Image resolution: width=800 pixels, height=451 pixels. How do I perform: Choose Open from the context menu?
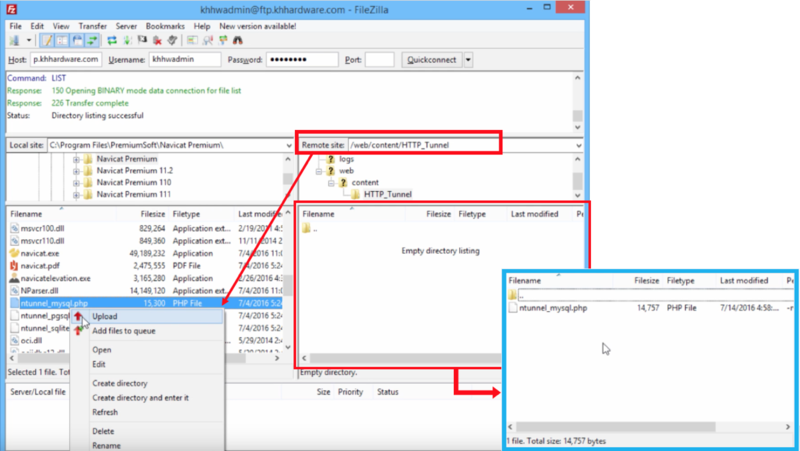[x=147, y=350]
